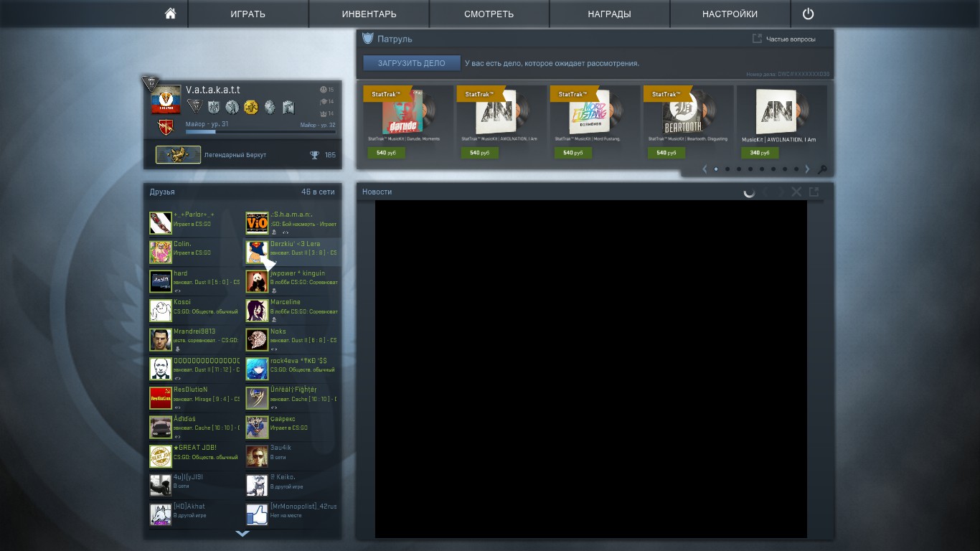Expand friends list with down chevron
This screenshot has height=551, width=980.
pyautogui.click(x=242, y=534)
